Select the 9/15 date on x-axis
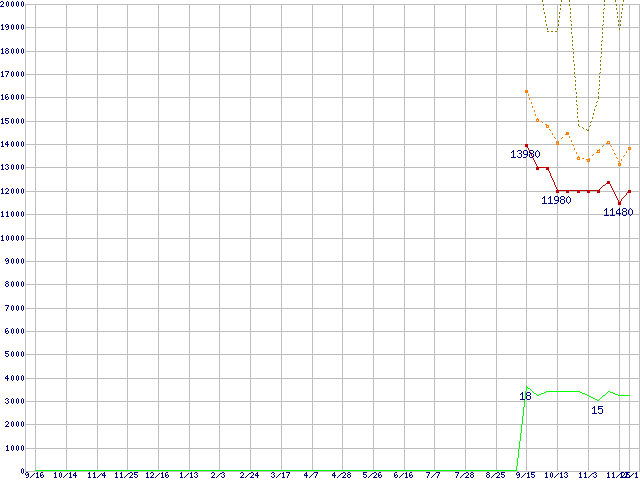 pyautogui.click(x=525, y=475)
